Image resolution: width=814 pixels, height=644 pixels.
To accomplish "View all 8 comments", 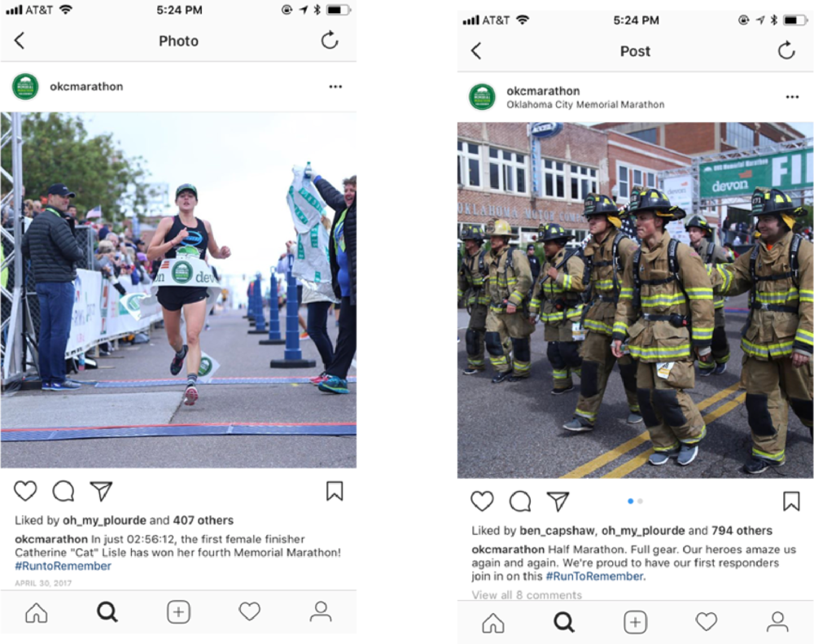I will coord(527,594).
